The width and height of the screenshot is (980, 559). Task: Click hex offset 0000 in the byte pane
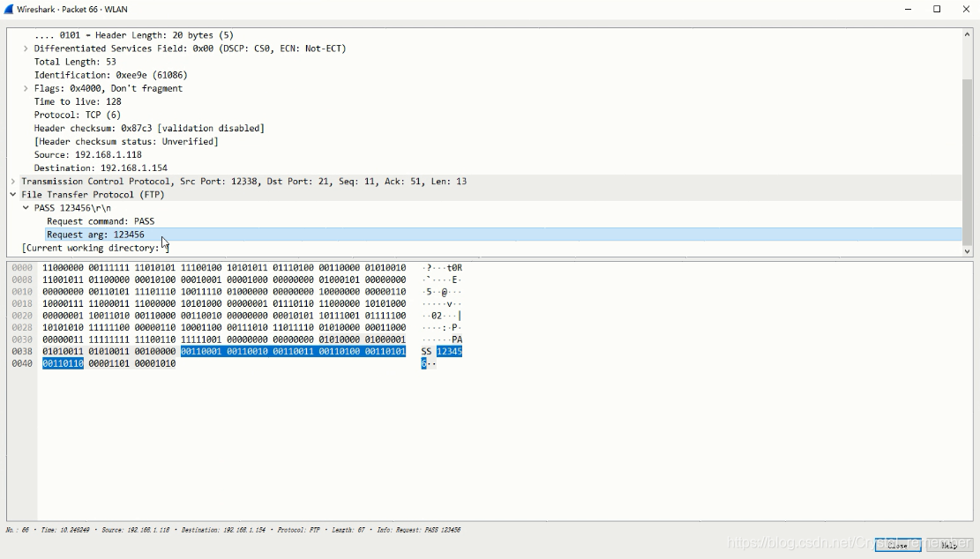point(22,268)
